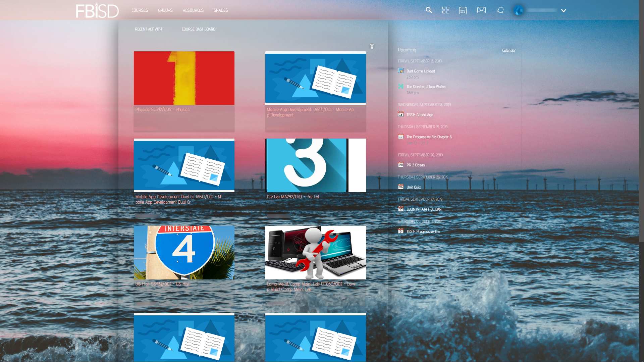Image resolution: width=644 pixels, height=362 pixels.
Task: Click the Dart Game Upload assignment icon
Action: (x=401, y=70)
